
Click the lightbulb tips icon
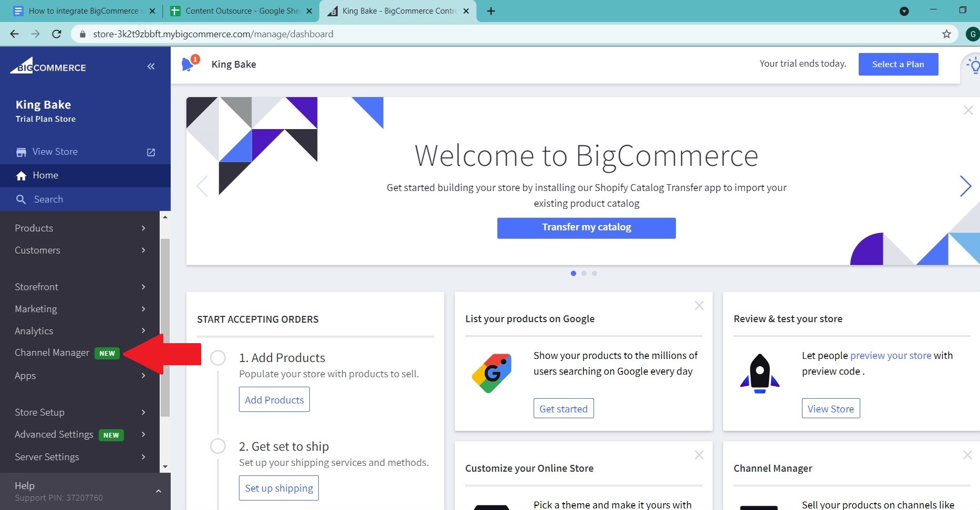click(973, 67)
